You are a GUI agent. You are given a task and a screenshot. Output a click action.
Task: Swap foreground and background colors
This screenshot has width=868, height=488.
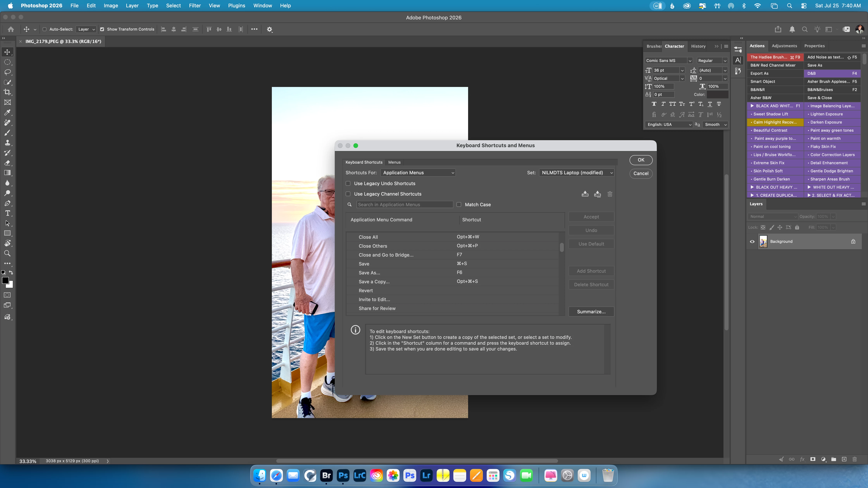click(11, 272)
